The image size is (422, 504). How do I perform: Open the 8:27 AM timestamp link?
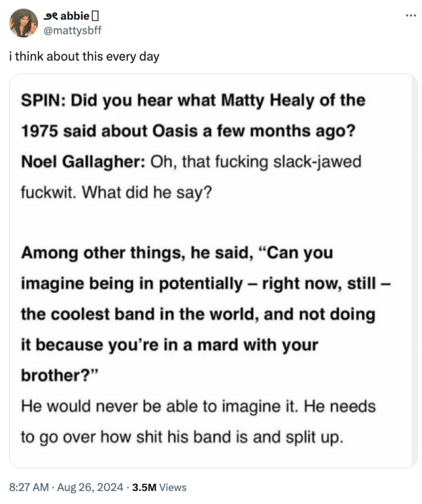point(29,487)
